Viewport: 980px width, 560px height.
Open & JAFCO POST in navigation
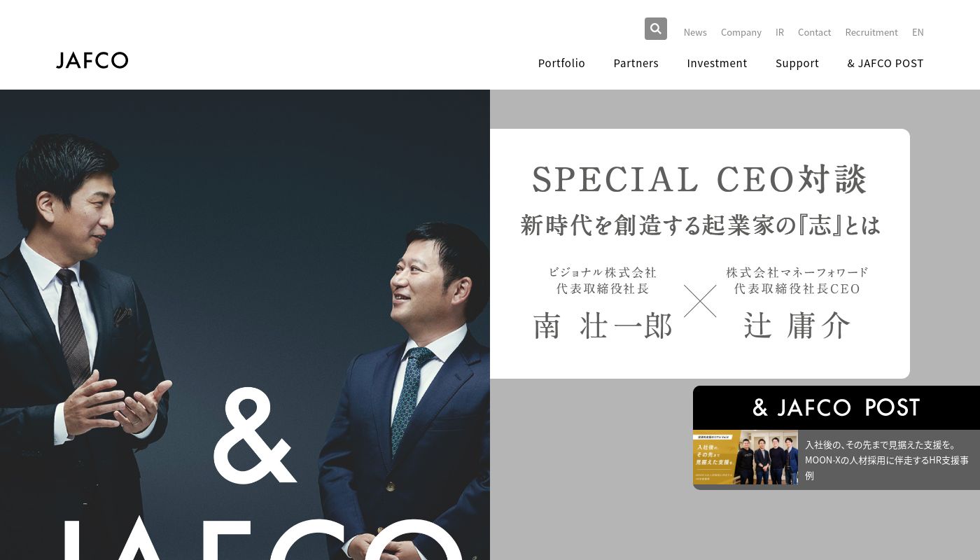tap(885, 63)
